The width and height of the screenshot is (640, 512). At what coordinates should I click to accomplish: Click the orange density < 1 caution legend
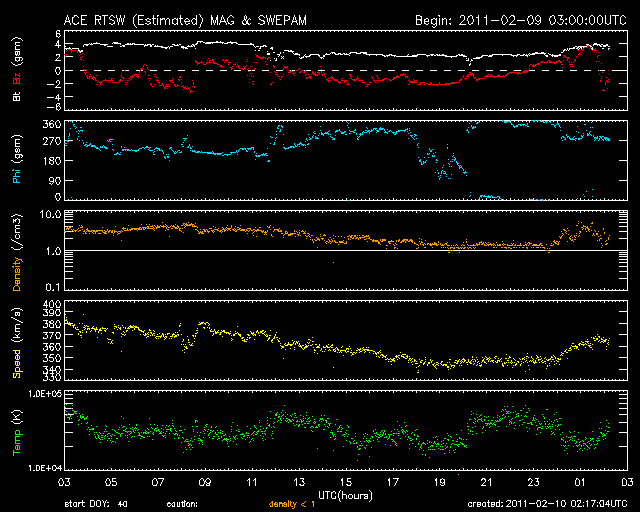click(x=292, y=504)
